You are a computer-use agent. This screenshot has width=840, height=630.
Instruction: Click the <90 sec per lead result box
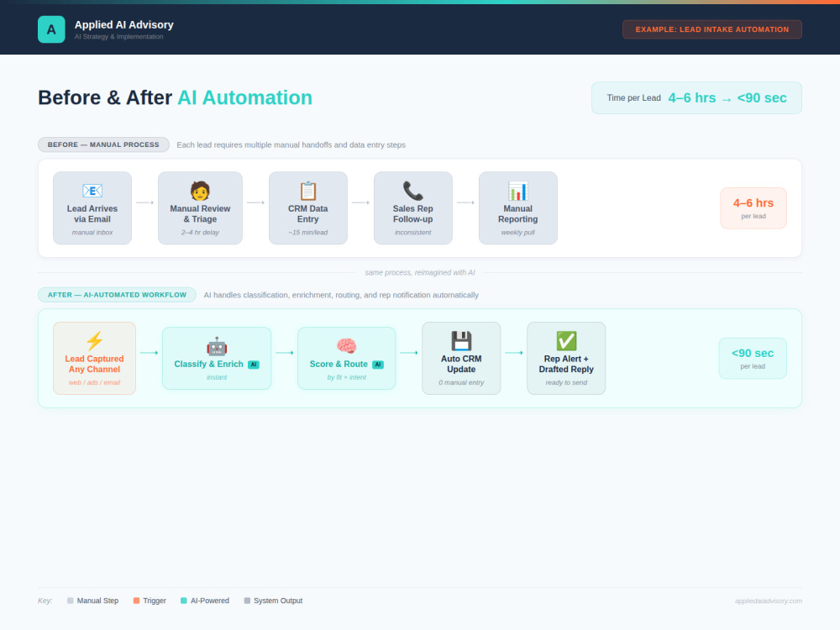pos(753,359)
